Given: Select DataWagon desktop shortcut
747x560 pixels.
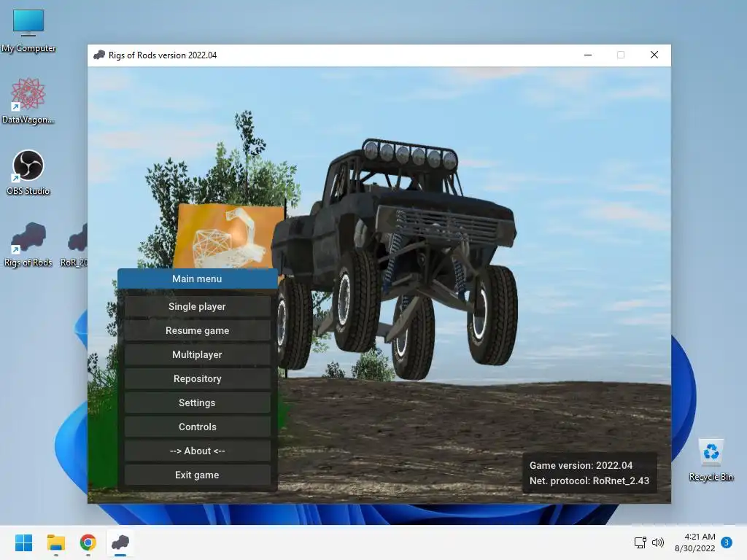Looking at the screenshot, I should pos(28,101).
